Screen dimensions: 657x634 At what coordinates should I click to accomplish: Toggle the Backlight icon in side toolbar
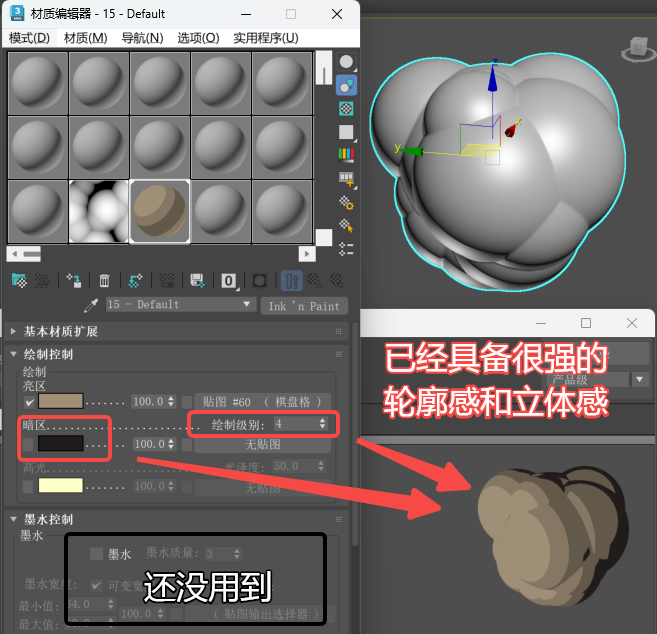pyautogui.click(x=347, y=85)
